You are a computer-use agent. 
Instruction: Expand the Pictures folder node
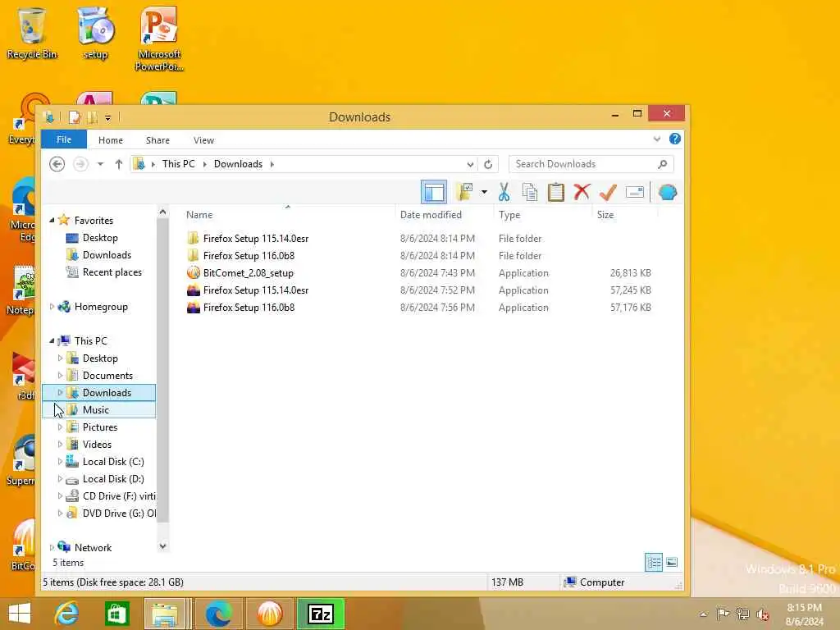coord(60,427)
